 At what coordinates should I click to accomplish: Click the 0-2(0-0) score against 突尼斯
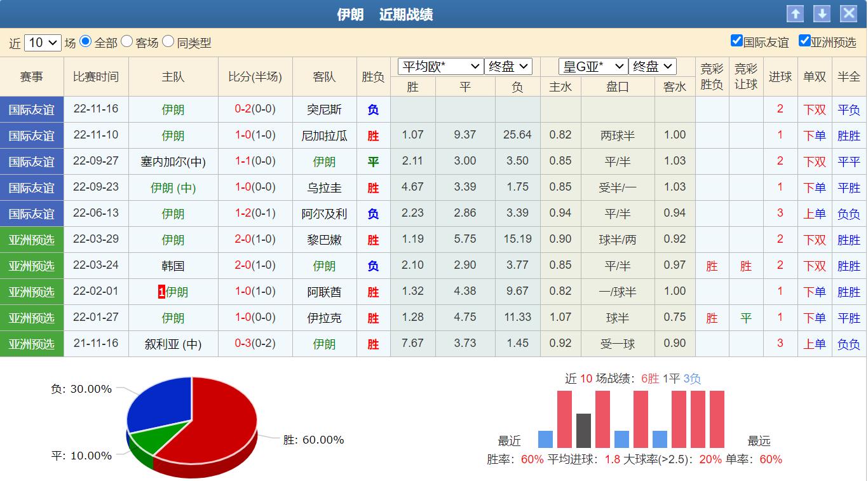[255, 109]
